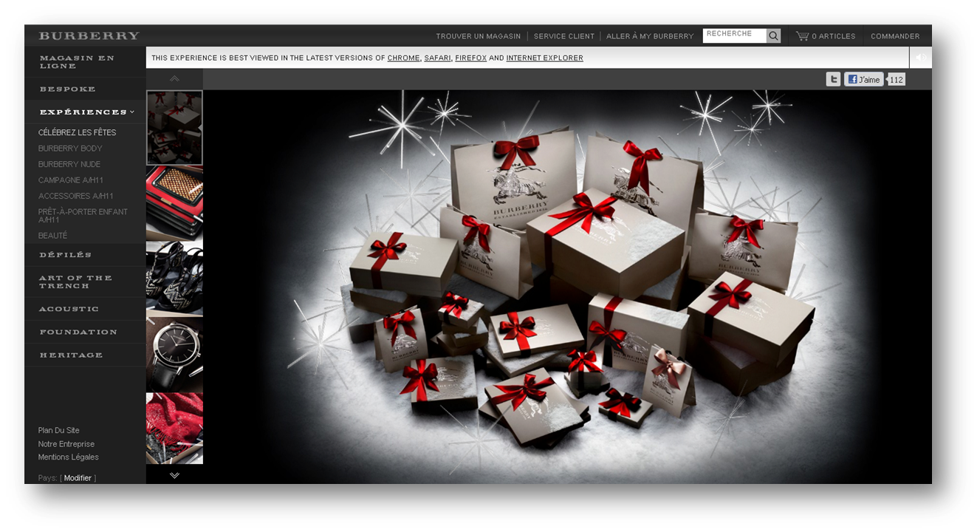Open Campagne A/H11
The image size is (980, 532).
coord(71,180)
